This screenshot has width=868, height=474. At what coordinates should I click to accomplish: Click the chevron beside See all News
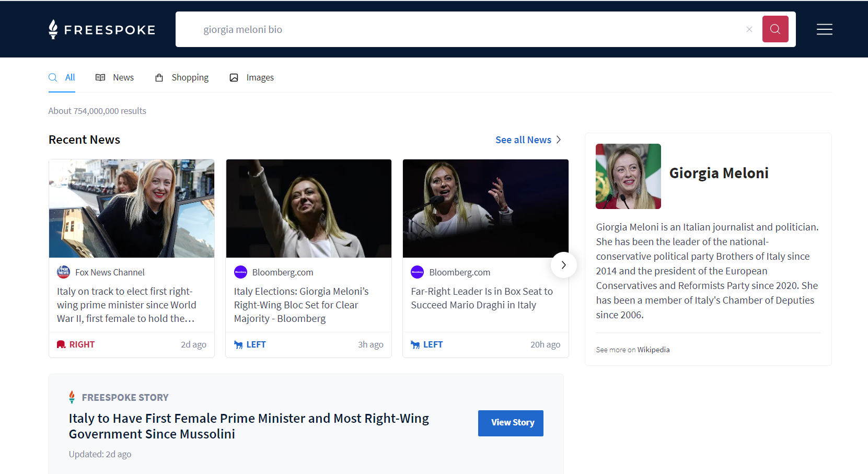[x=559, y=140]
